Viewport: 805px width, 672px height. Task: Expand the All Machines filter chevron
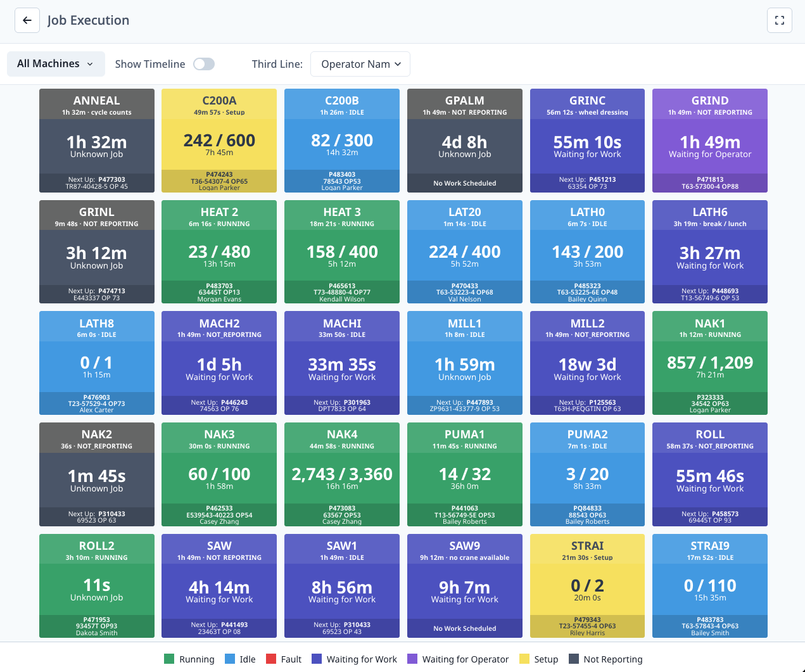pyautogui.click(x=91, y=64)
